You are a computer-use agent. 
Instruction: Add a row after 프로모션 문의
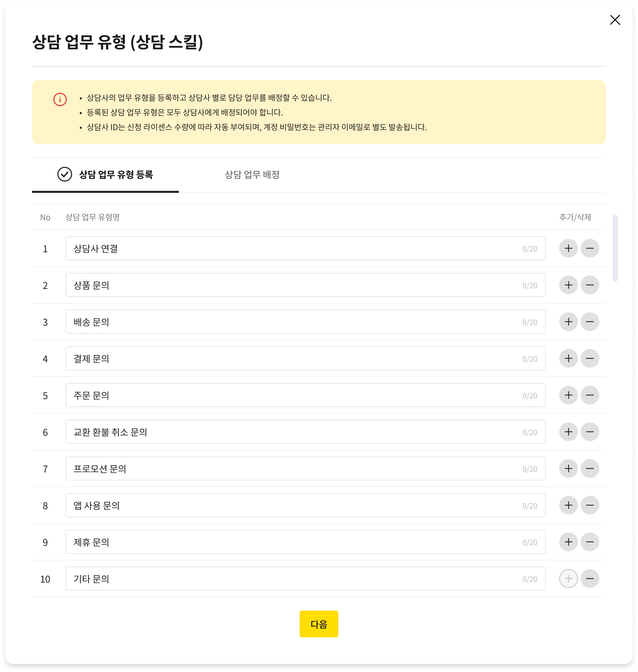pyautogui.click(x=568, y=468)
